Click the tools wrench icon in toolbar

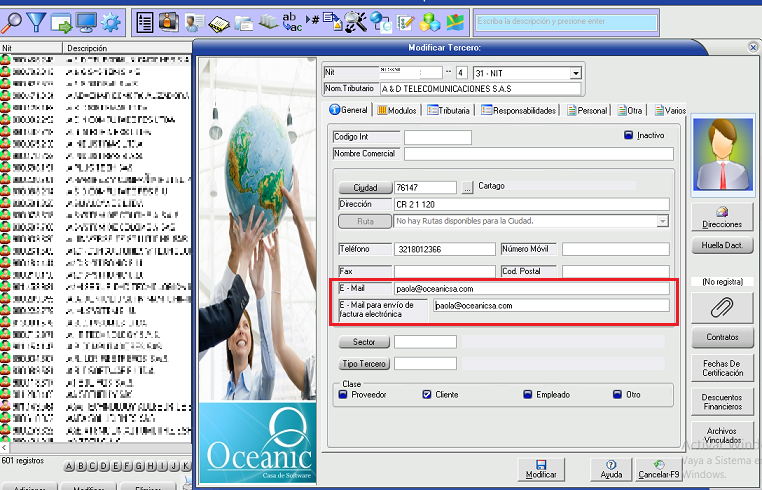coord(355,21)
